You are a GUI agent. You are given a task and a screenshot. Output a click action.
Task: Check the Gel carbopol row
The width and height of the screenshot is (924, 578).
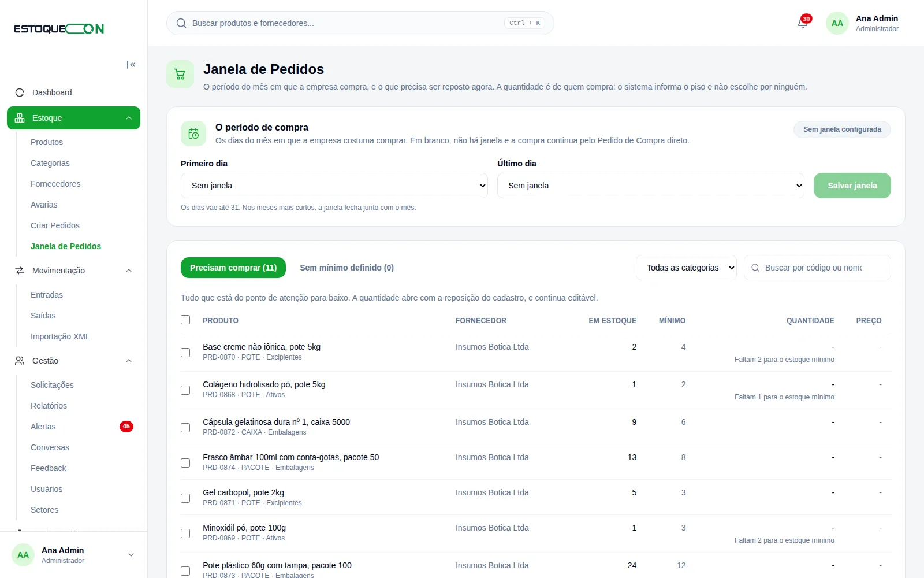click(x=185, y=498)
